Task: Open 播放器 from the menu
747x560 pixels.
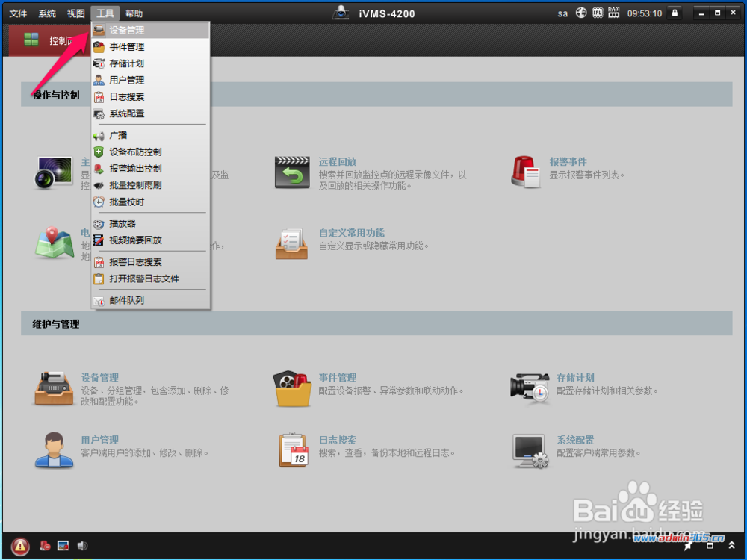Action: click(x=151, y=223)
